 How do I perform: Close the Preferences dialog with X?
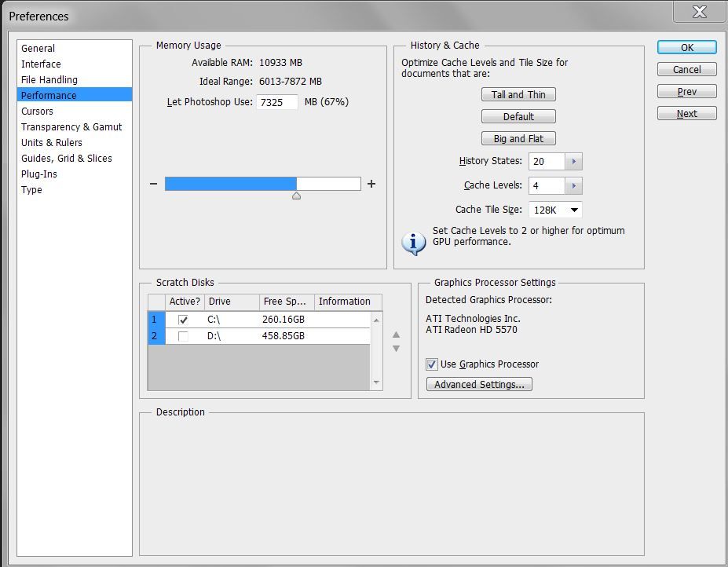[698, 12]
